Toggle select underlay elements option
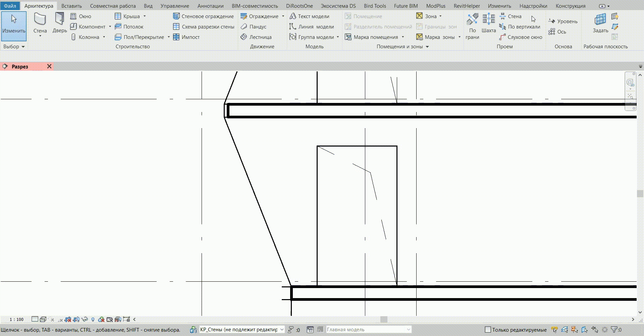This screenshot has height=336, width=644. [565, 330]
